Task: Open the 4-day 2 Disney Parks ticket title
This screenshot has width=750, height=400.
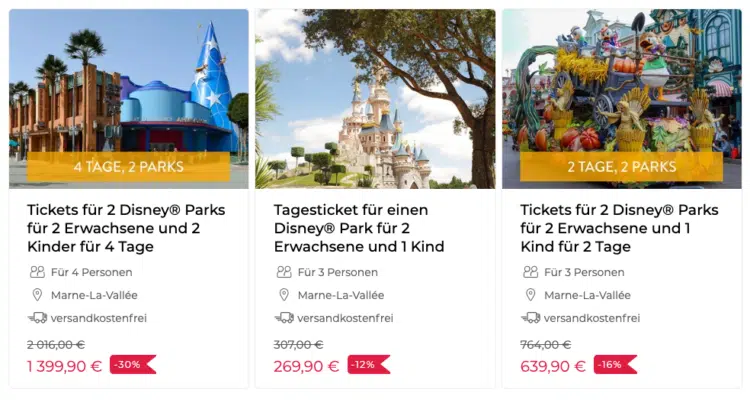Action: [x=123, y=228]
